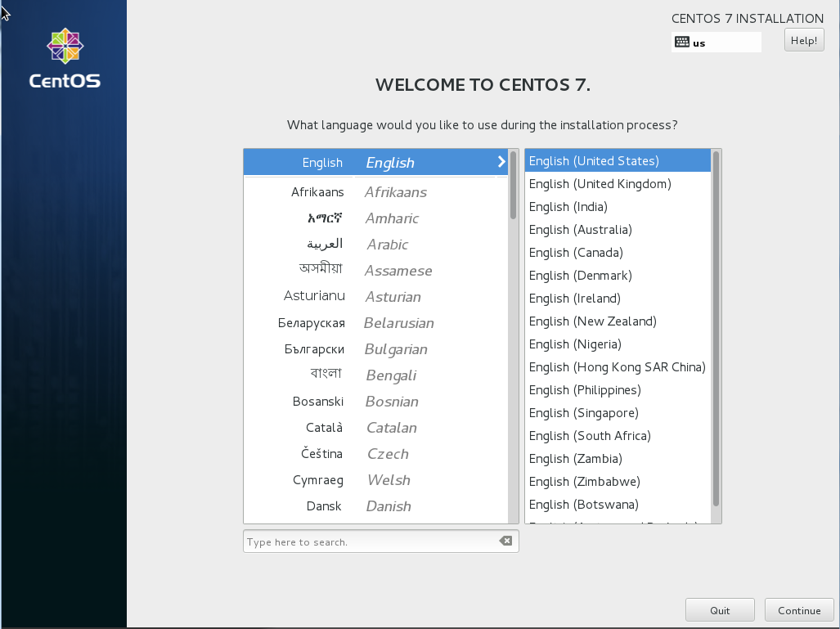Expand English variants using the arrow chevron
Screen dimensions: 840x629
(x=501, y=162)
